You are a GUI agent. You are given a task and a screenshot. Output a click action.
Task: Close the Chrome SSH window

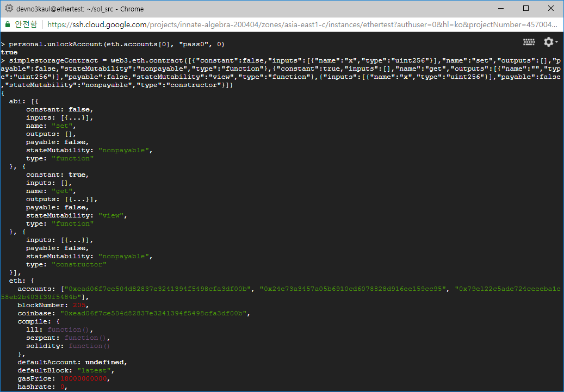(551, 8)
